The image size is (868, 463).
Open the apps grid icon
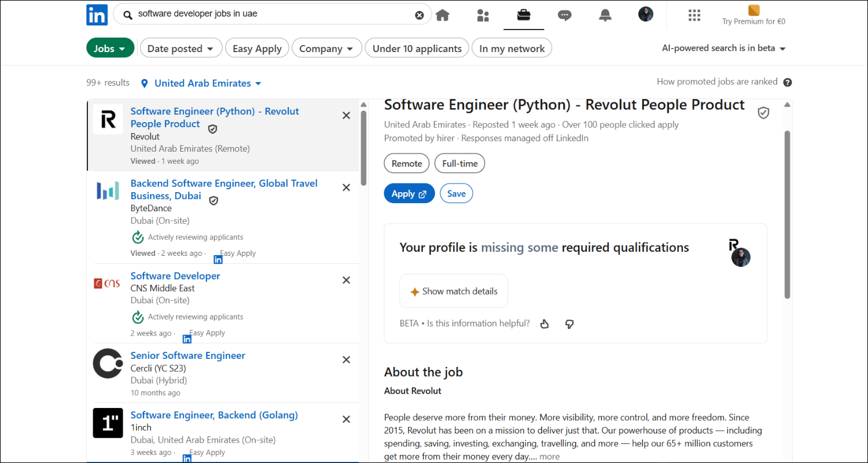(x=694, y=15)
